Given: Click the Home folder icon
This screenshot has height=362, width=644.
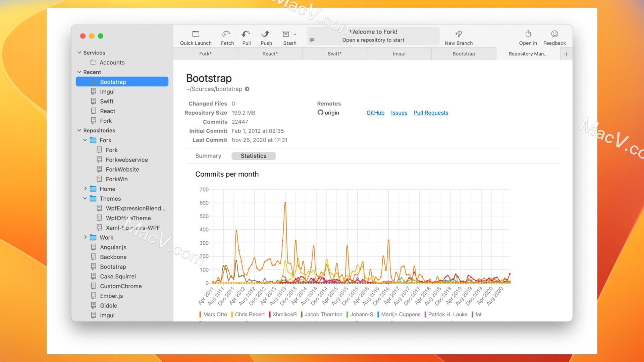Looking at the screenshot, I should [x=93, y=189].
